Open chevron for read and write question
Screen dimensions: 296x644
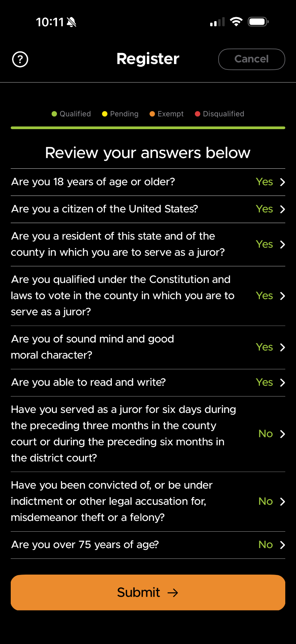coord(283,383)
